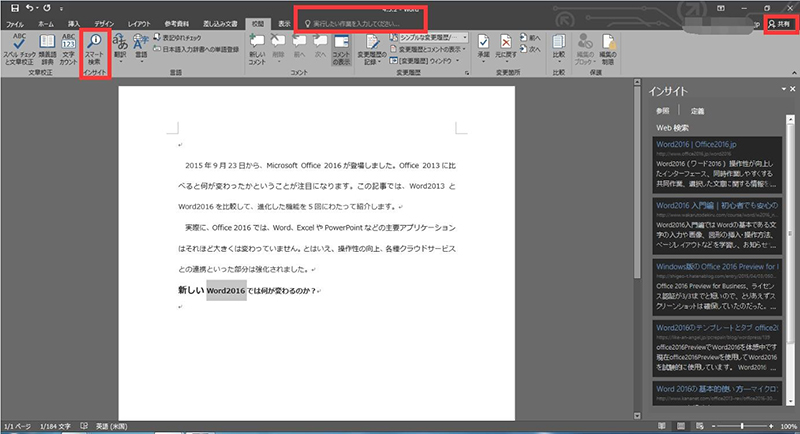The image size is (800, 434).
Task: Switch to read mode view
Action: click(662, 426)
